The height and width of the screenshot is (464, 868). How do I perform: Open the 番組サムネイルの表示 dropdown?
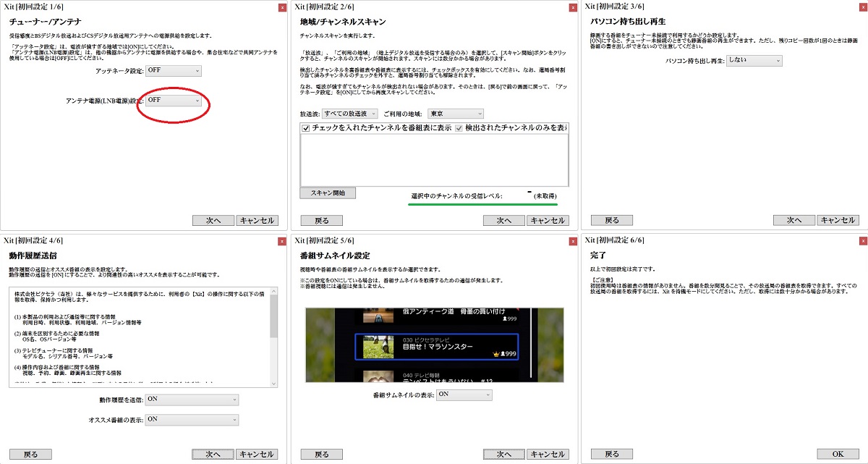(x=464, y=395)
